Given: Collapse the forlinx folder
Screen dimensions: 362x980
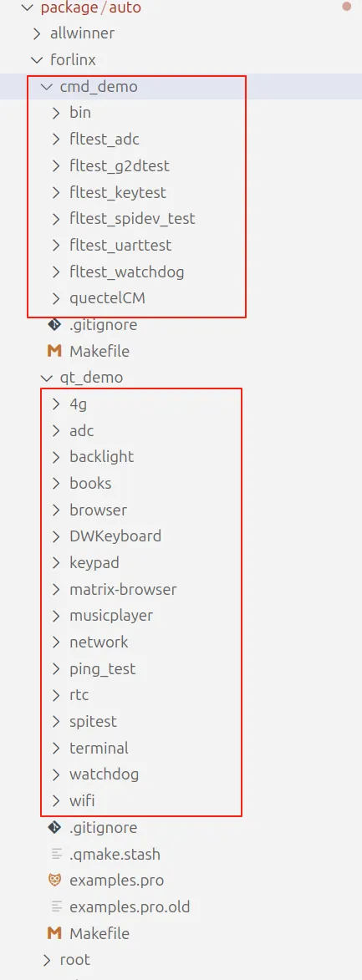Looking at the screenshot, I should (36, 60).
